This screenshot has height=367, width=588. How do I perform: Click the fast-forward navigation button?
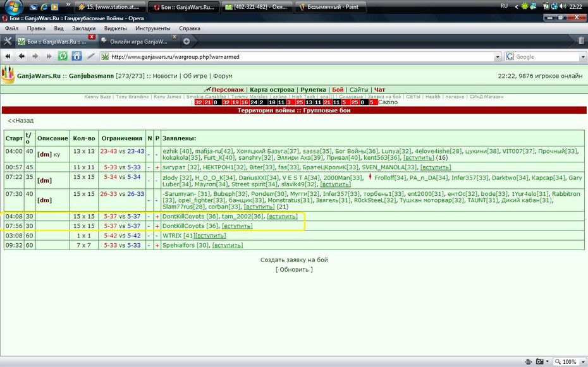(49, 57)
